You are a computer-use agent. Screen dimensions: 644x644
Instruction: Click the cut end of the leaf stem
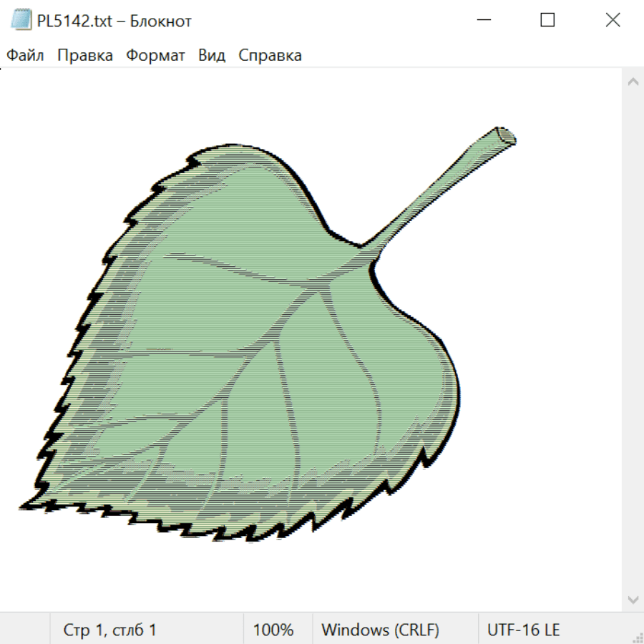[506, 136]
